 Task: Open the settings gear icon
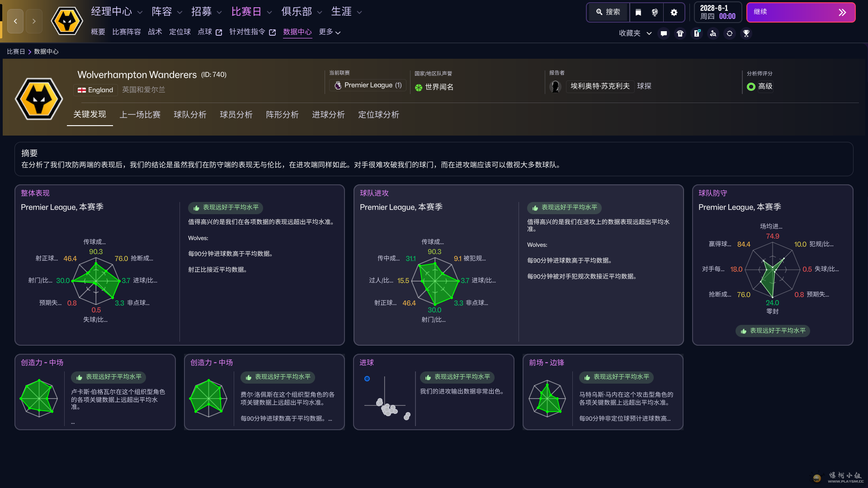(674, 12)
